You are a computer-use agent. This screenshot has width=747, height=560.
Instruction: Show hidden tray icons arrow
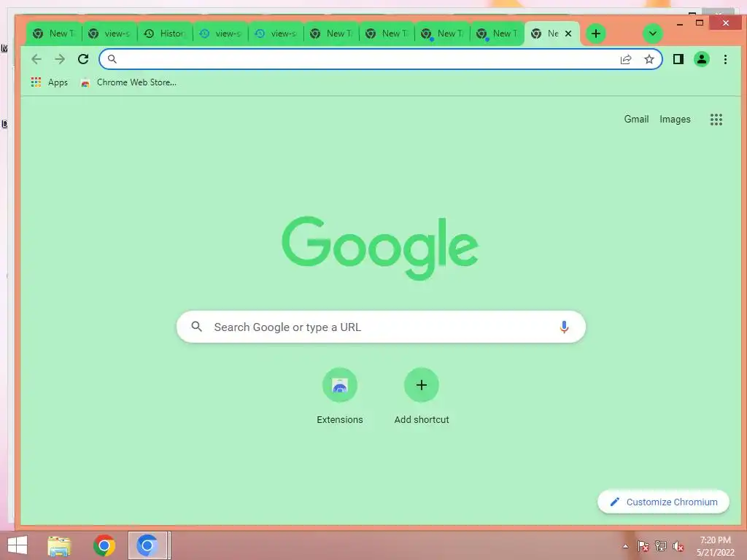[625, 546]
